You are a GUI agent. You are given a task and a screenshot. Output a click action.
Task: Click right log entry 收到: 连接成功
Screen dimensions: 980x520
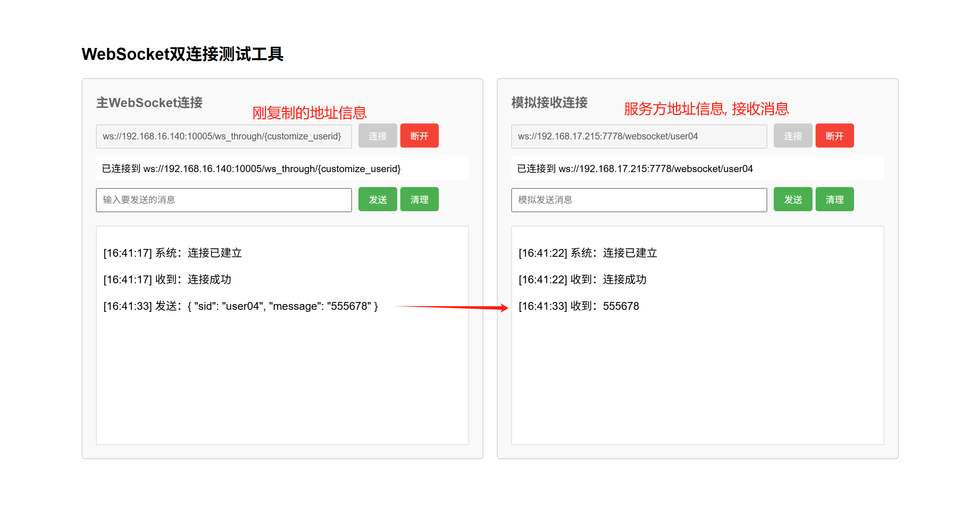tap(582, 280)
